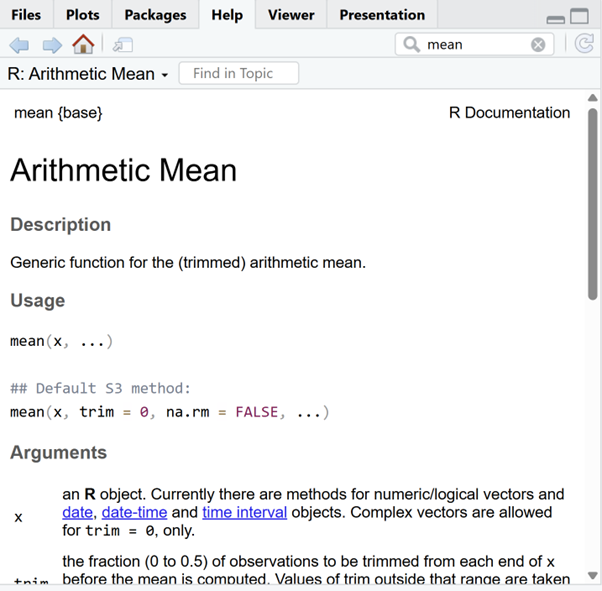Click the help search box containing mean
This screenshot has height=591, width=602.
[474, 45]
